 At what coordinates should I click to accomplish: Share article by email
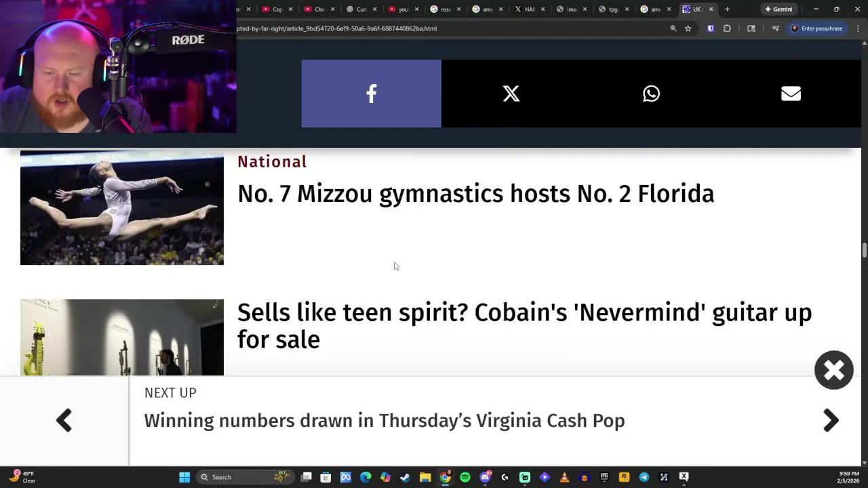[791, 94]
